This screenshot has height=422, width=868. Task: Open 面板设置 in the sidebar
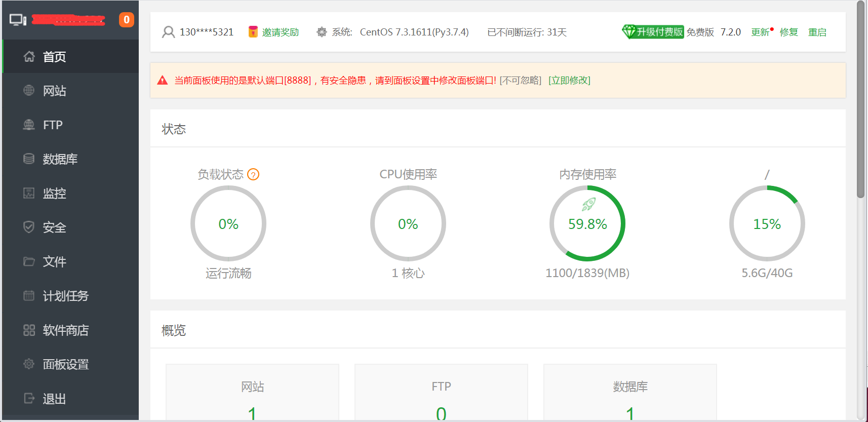70,364
